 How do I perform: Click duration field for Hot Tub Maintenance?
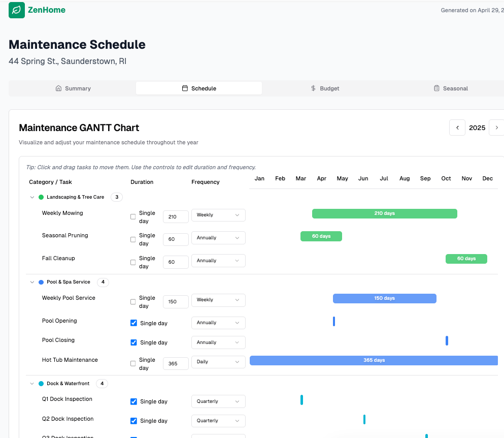click(176, 364)
